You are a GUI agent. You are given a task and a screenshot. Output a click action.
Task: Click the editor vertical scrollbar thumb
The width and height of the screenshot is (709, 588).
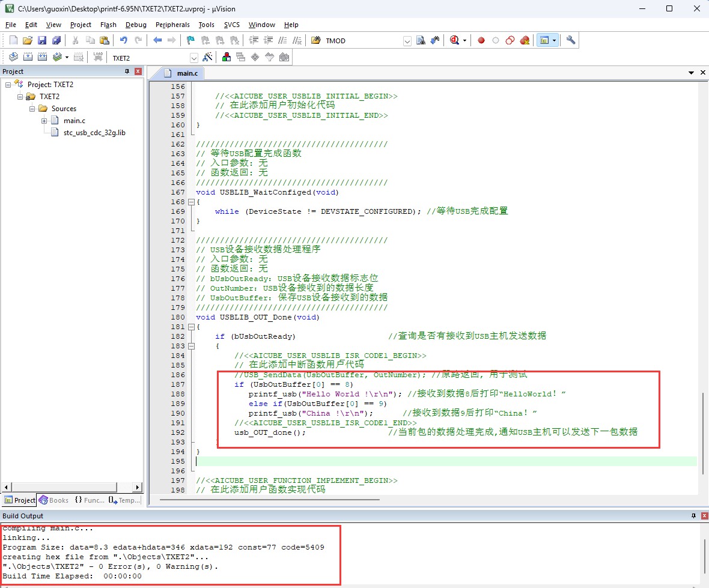point(703,434)
